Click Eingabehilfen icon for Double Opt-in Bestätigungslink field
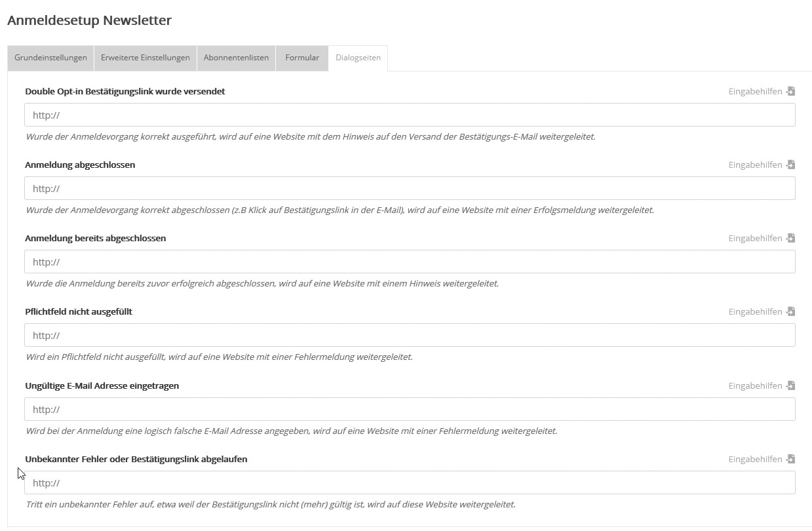The image size is (812, 531). pos(790,91)
